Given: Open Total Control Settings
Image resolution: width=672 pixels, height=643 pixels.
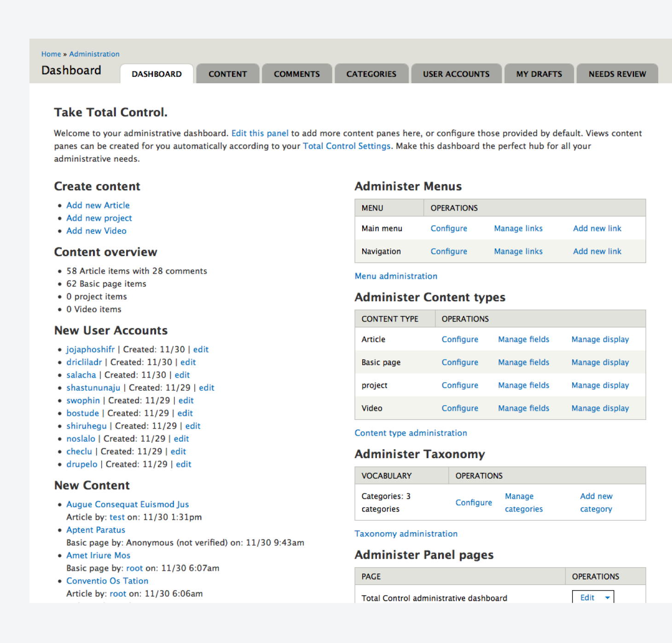Looking at the screenshot, I should point(346,146).
